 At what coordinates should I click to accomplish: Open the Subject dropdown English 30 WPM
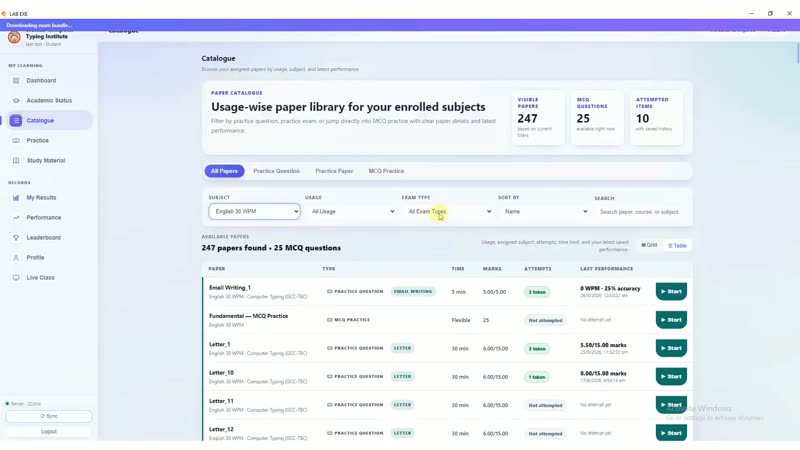(x=254, y=211)
